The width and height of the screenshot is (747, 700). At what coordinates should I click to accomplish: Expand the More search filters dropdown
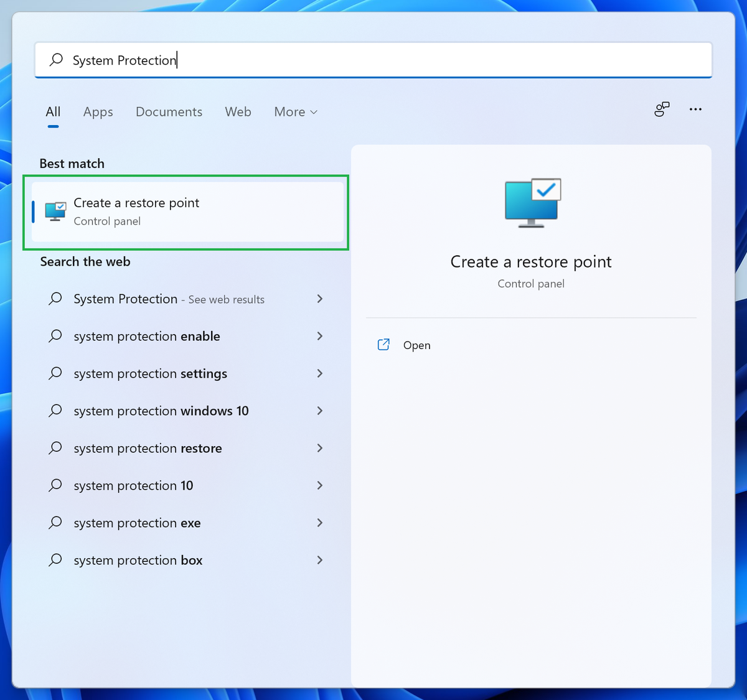295,112
